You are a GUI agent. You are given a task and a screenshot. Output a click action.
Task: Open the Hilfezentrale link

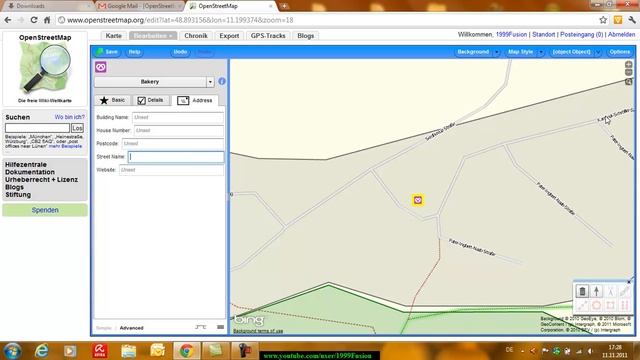[x=26, y=164]
